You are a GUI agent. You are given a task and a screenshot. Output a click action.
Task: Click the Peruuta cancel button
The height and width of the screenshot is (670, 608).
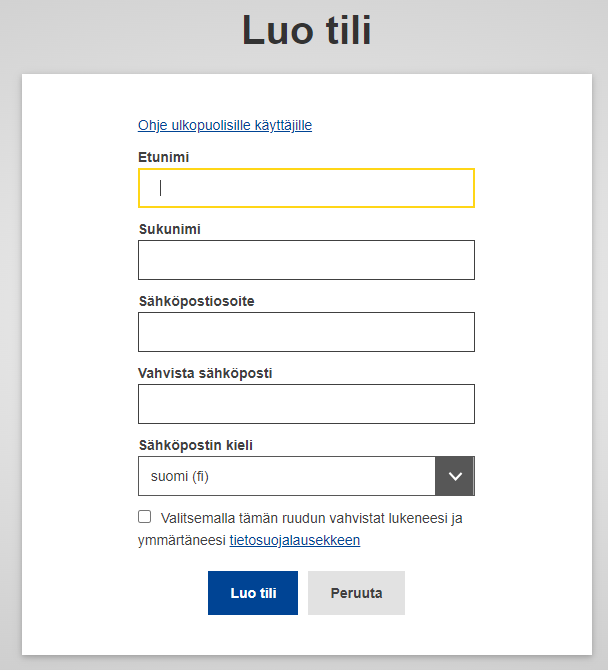click(x=356, y=593)
